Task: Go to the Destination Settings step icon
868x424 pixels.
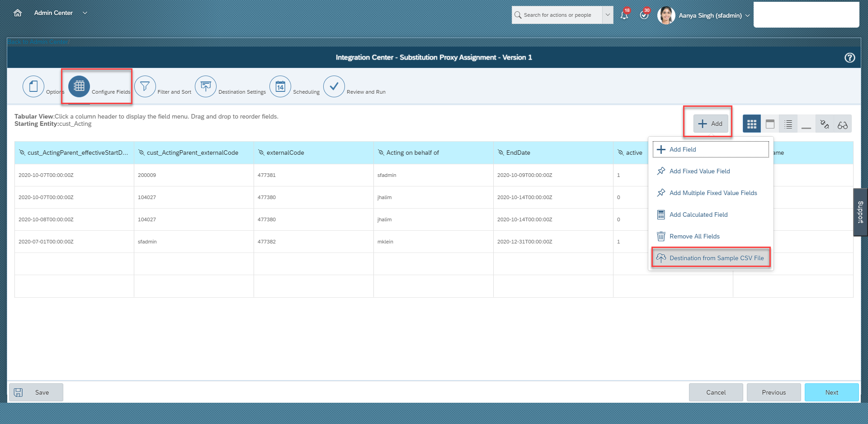Action: click(x=206, y=86)
